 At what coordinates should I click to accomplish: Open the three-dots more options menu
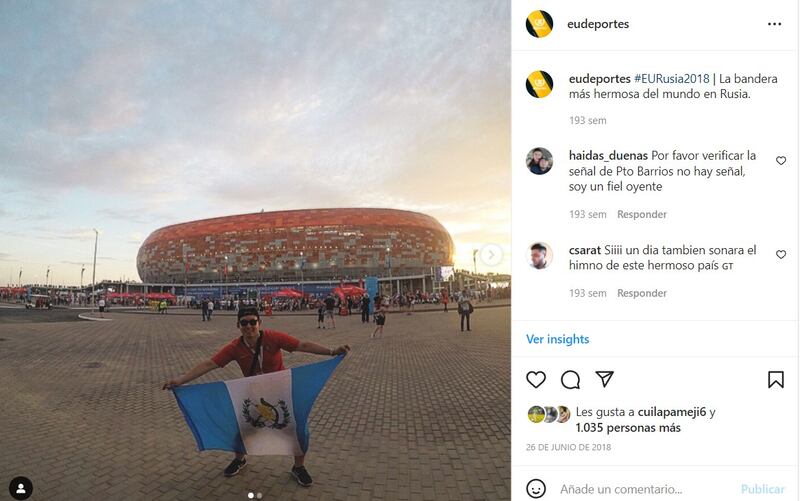[x=774, y=24]
